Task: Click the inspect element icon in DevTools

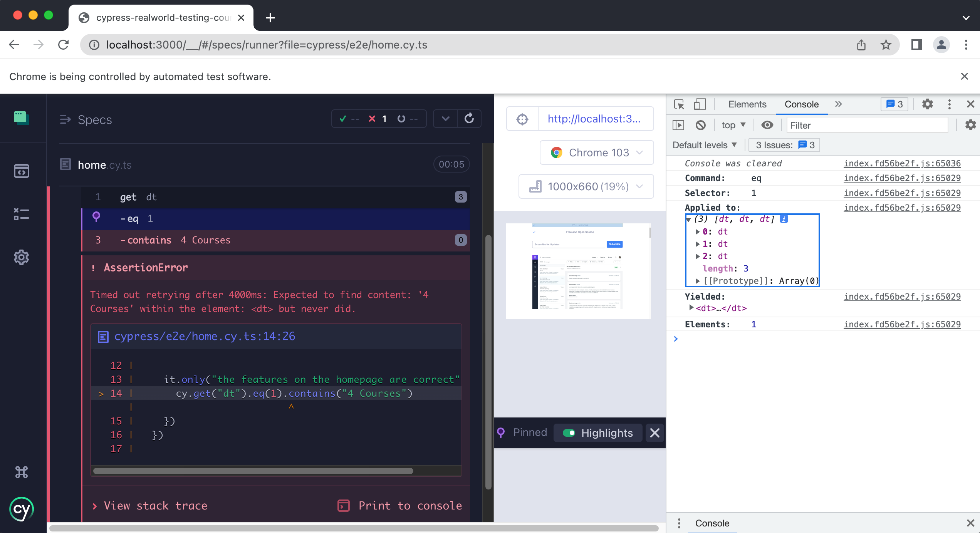Action: [679, 104]
